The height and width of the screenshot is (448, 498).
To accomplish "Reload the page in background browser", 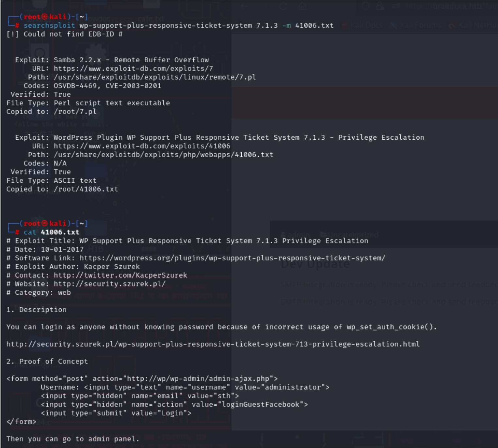I will [283, 6].
